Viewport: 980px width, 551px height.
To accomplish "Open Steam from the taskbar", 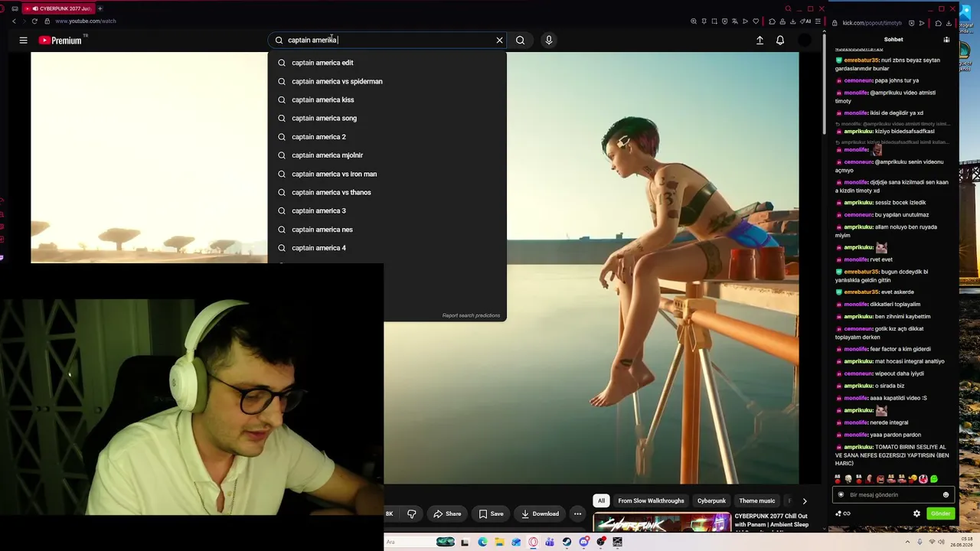I will [x=567, y=542].
